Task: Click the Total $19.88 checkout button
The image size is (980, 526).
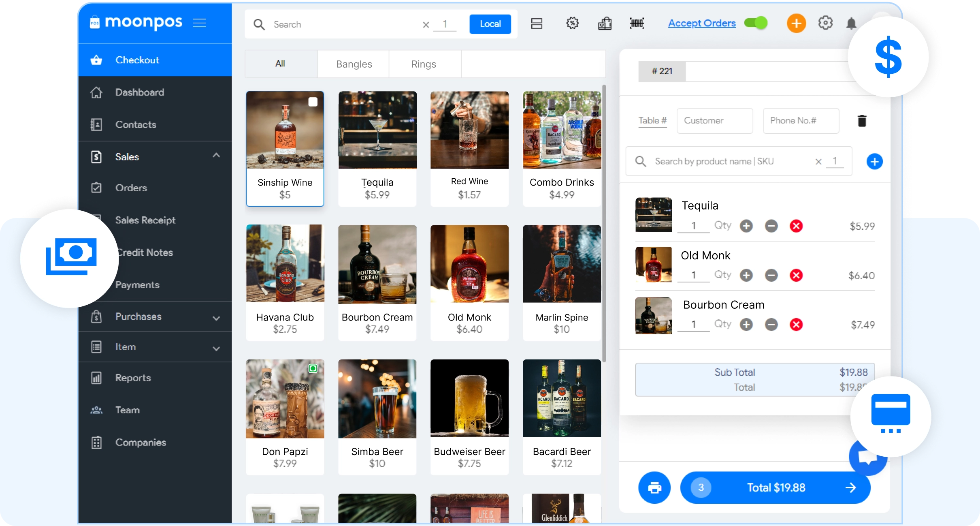Action: tap(775, 488)
